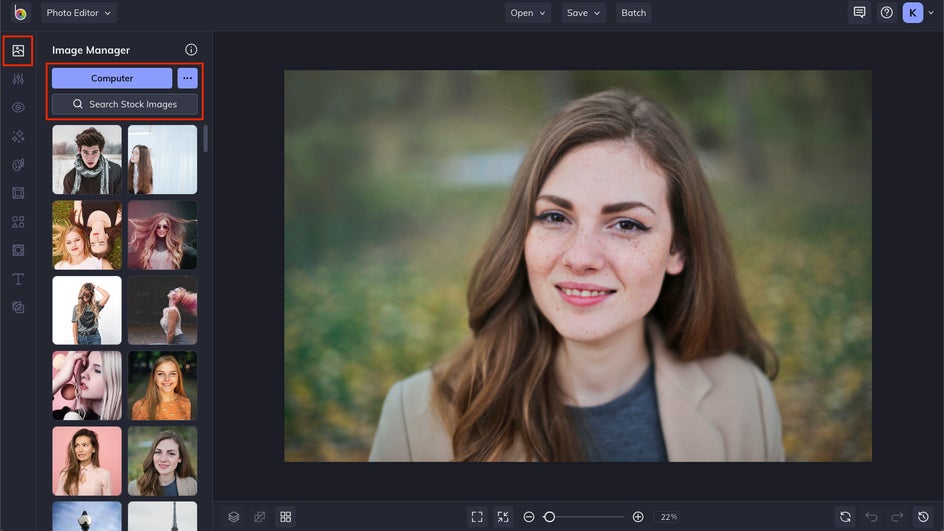Open the Effects sparkle sidebar tool
Screen dimensions: 944x531
coord(18,136)
